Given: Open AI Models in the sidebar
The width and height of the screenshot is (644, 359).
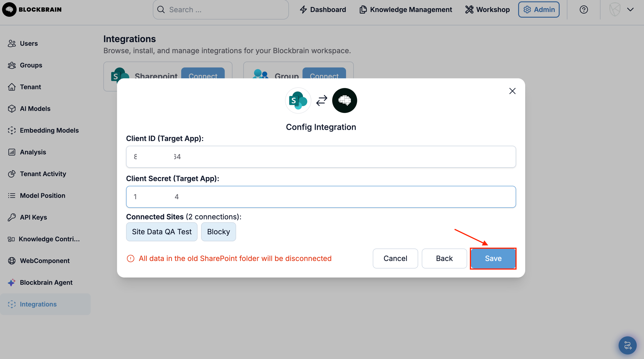Looking at the screenshot, I should pos(35,109).
